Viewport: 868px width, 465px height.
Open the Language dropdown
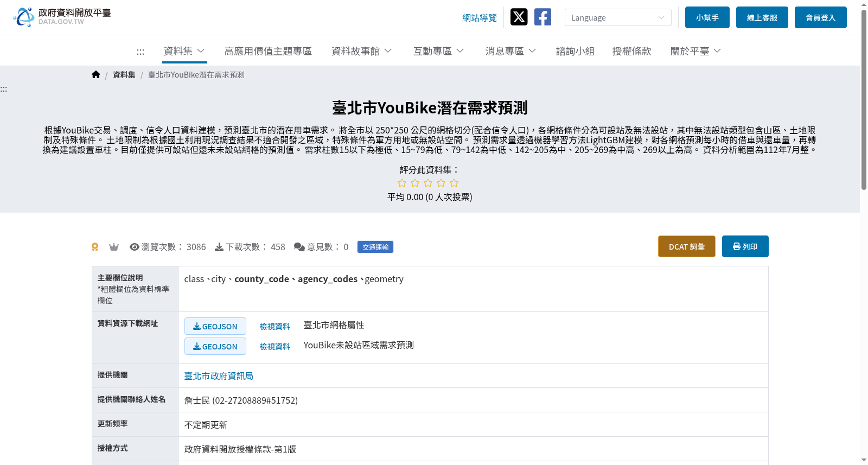pyautogui.click(x=618, y=17)
